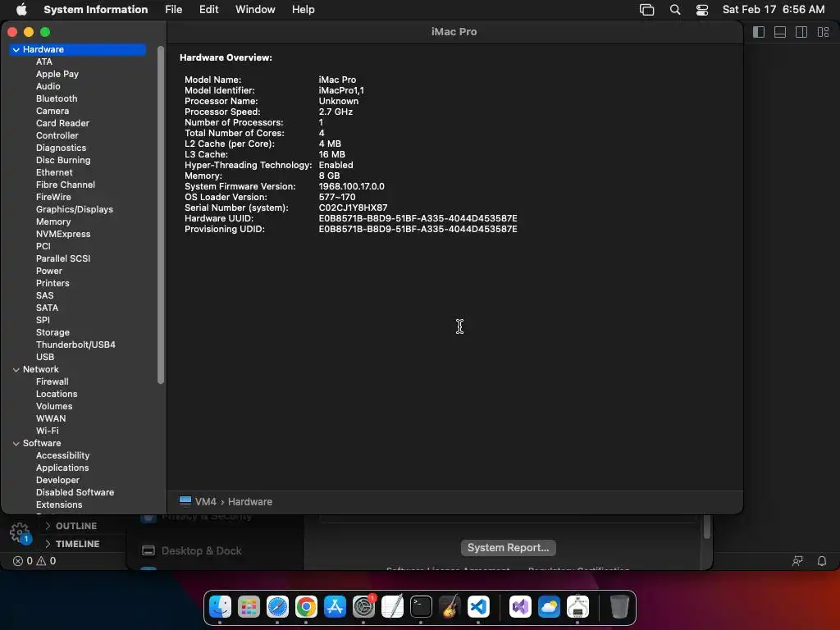Open Launchpad in the Dock
The height and width of the screenshot is (630, 840).
click(x=249, y=607)
